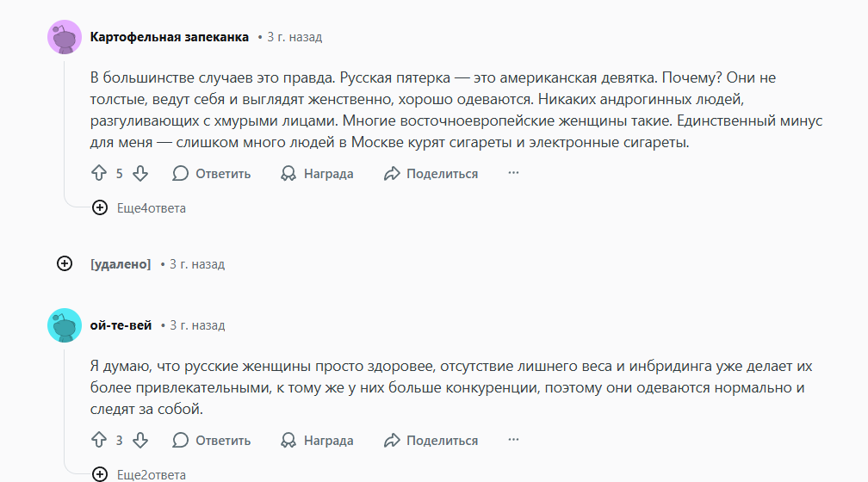Open more options on ой-те-вей comment

pyautogui.click(x=513, y=440)
